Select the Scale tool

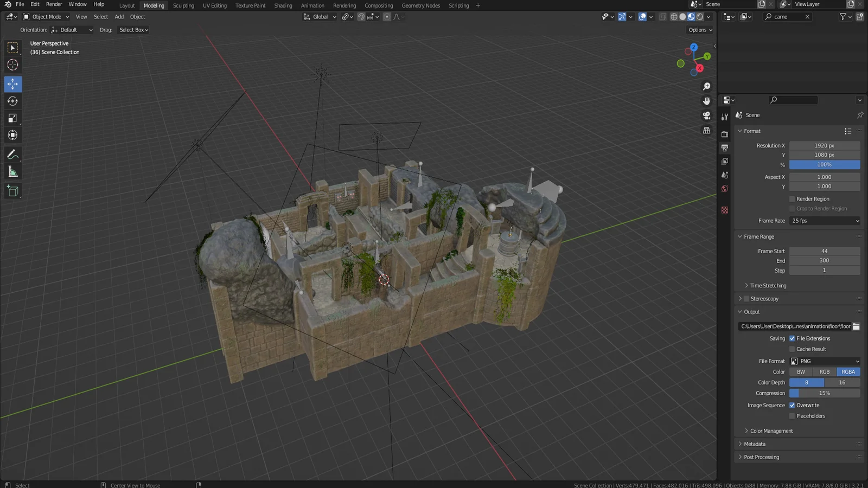coord(12,118)
